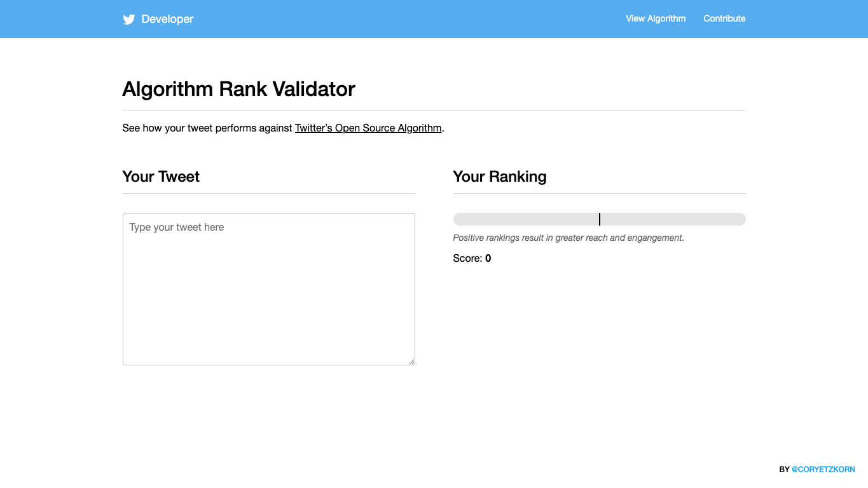The image size is (868, 488).
Task: Click the ranking score bar
Action: click(599, 219)
